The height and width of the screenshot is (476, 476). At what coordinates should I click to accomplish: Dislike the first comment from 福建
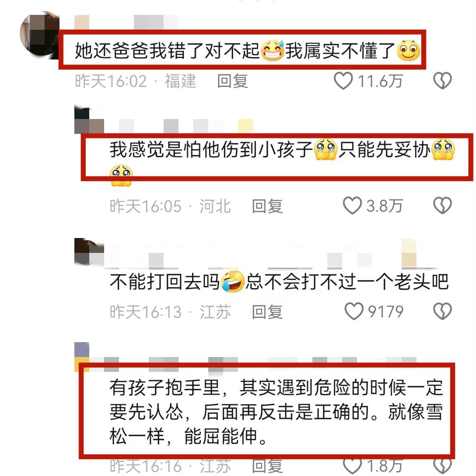click(442, 81)
